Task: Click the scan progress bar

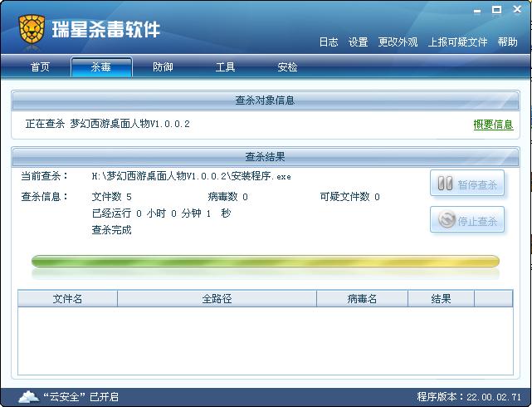Action: pos(266,262)
